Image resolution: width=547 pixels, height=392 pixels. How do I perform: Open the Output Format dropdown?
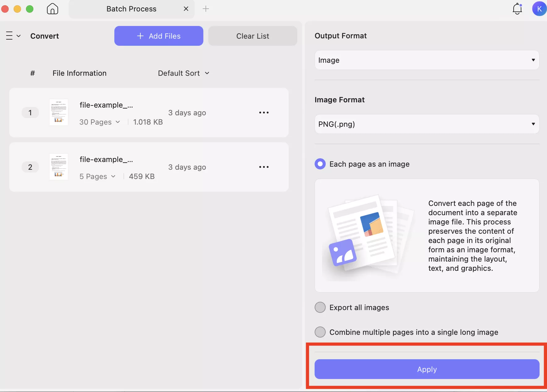(x=426, y=60)
